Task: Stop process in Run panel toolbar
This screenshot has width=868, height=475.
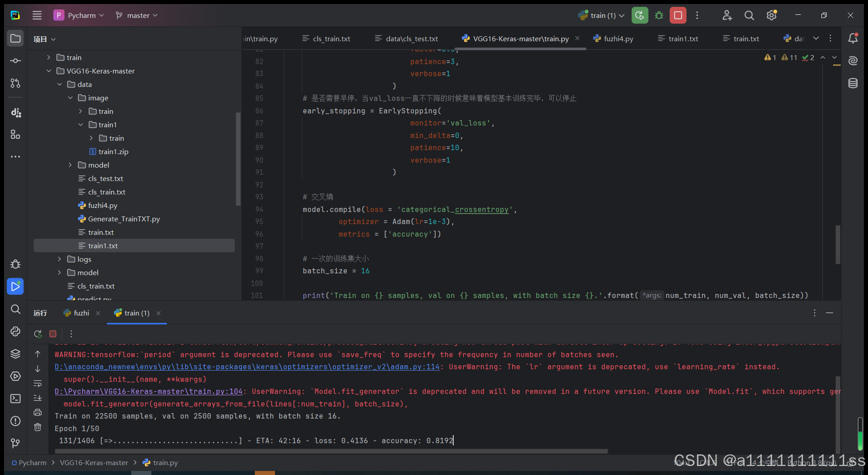Action: click(53, 334)
